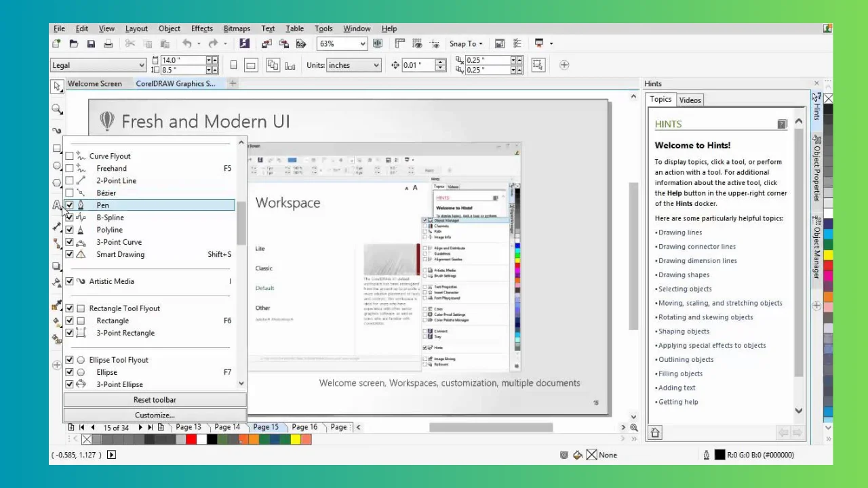Open the Legal page size dropdown

141,65
